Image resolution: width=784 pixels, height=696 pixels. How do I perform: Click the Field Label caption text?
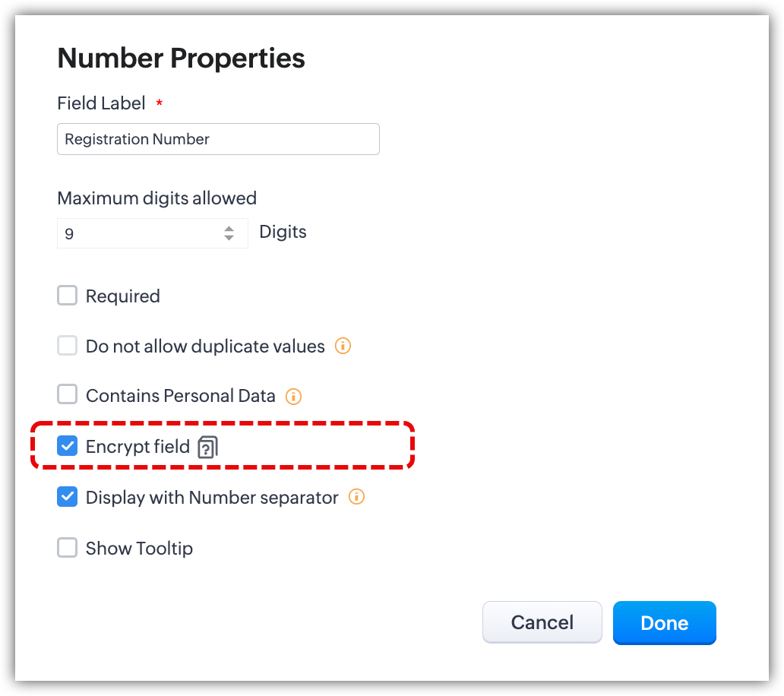click(x=101, y=103)
